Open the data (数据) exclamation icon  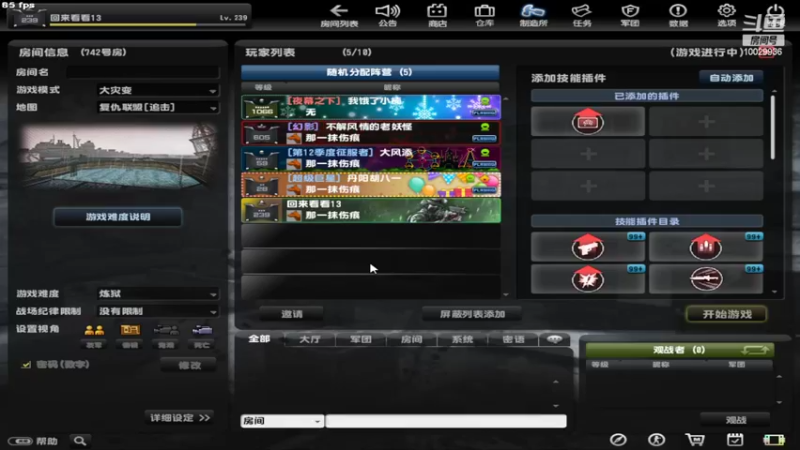pyautogui.click(x=678, y=15)
